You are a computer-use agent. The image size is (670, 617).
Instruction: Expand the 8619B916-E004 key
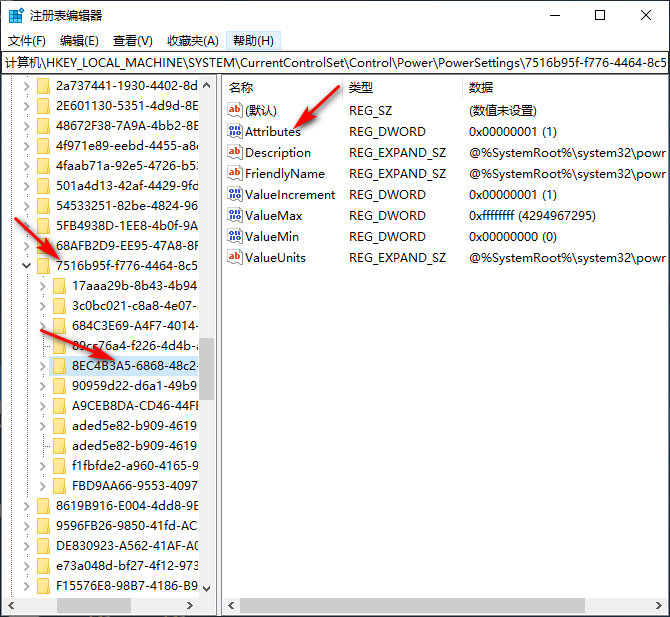[25, 506]
